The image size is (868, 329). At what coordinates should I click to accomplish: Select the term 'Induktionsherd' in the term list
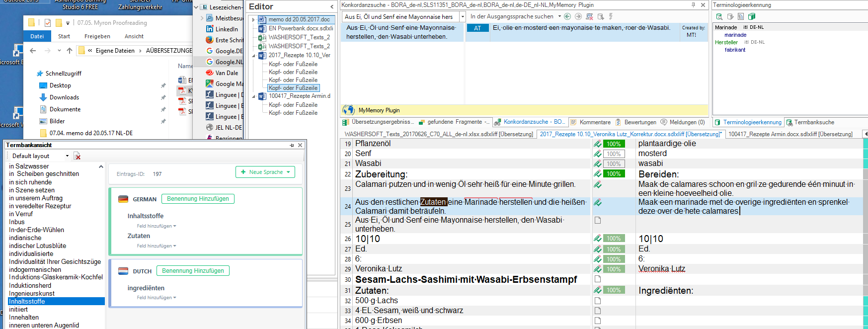click(30, 286)
